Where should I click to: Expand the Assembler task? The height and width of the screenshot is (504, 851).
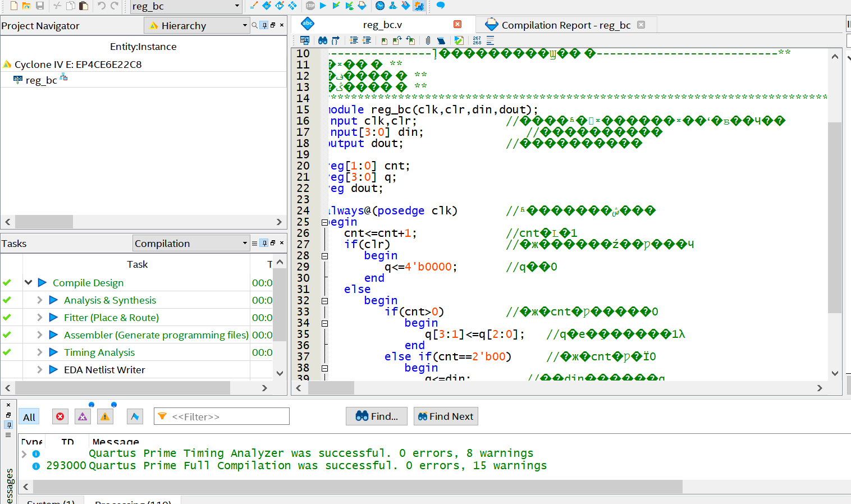point(39,335)
